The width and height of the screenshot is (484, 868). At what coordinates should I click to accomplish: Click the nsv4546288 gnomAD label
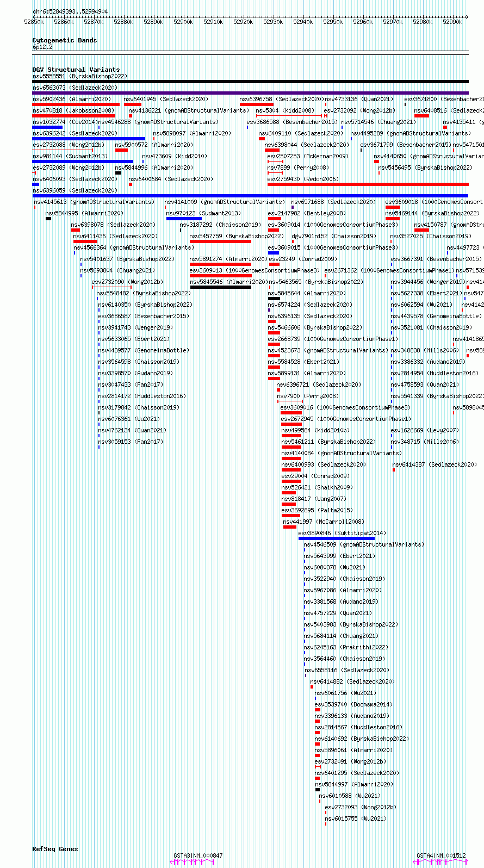[x=158, y=122]
